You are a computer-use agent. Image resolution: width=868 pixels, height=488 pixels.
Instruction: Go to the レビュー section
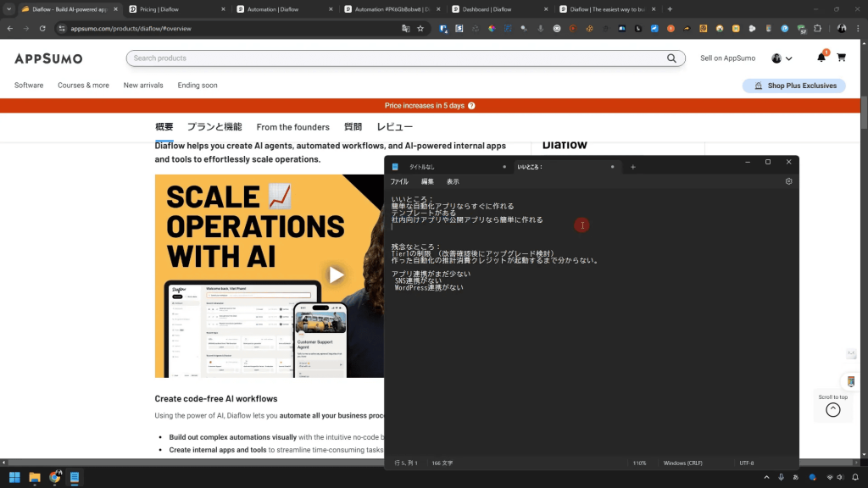(x=395, y=127)
